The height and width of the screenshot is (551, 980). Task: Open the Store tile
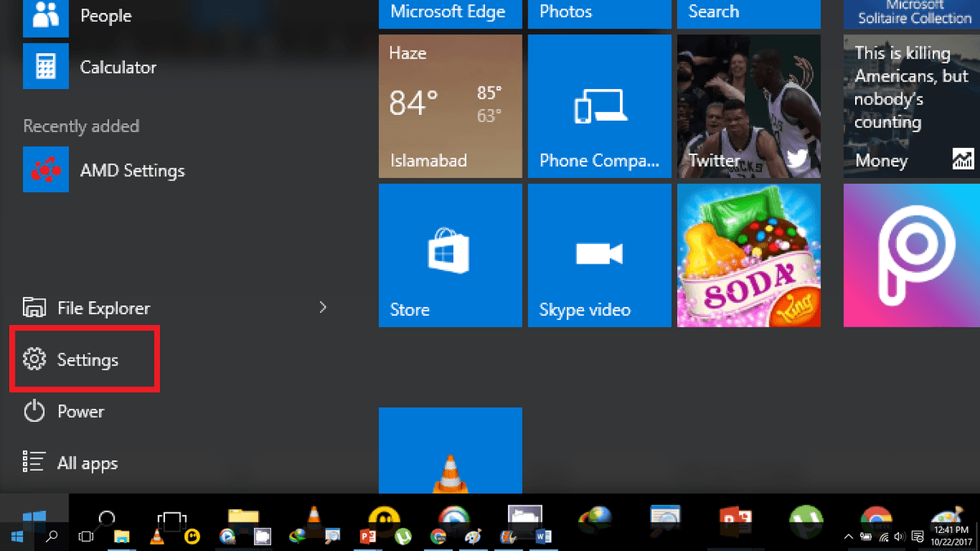pos(450,255)
